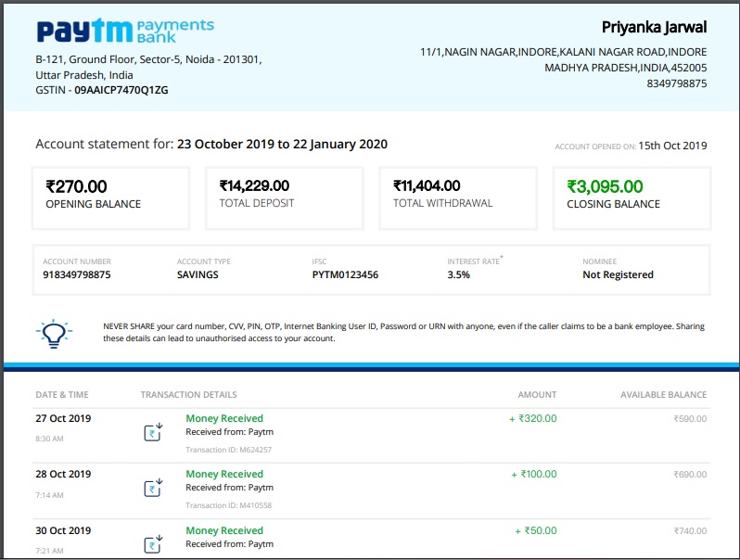The width and height of the screenshot is (740, 560).
Task: Click the money received icon for 27 Oct 2019
Action: point(153,432)
